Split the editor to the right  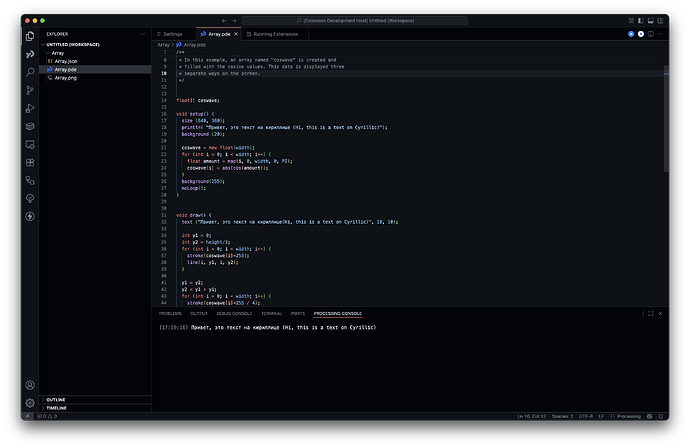(x=650, y=33)
